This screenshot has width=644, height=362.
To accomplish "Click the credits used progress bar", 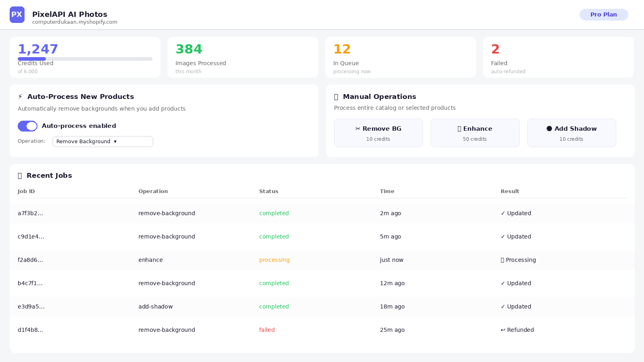I will (85, 59).
